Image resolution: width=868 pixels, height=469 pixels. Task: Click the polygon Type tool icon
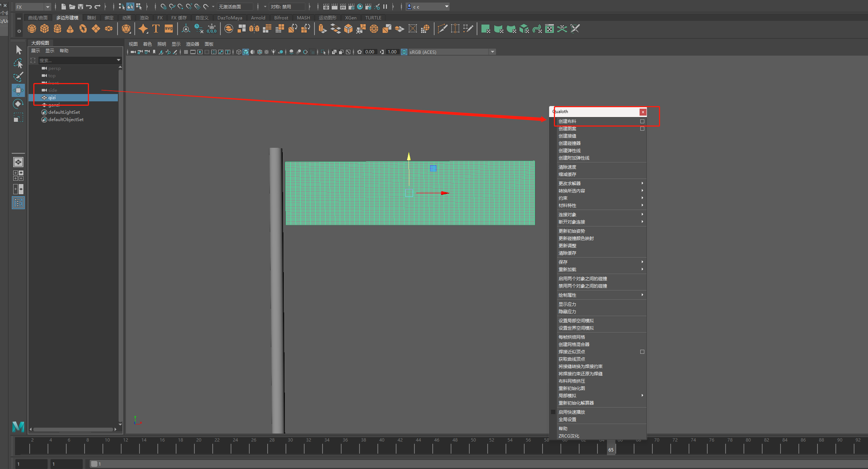(156, 29)
